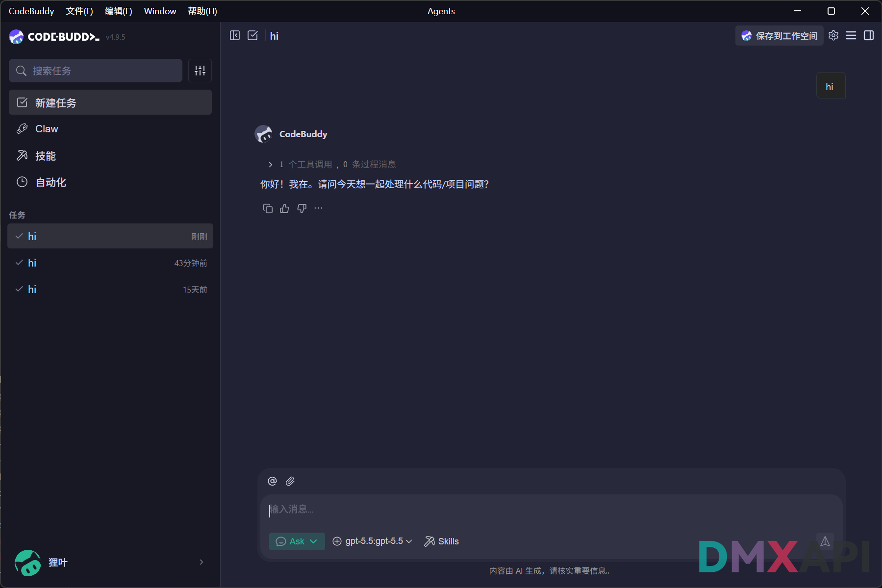
Task: Click the user hi message bubble
Action: (x=831, y=86)
